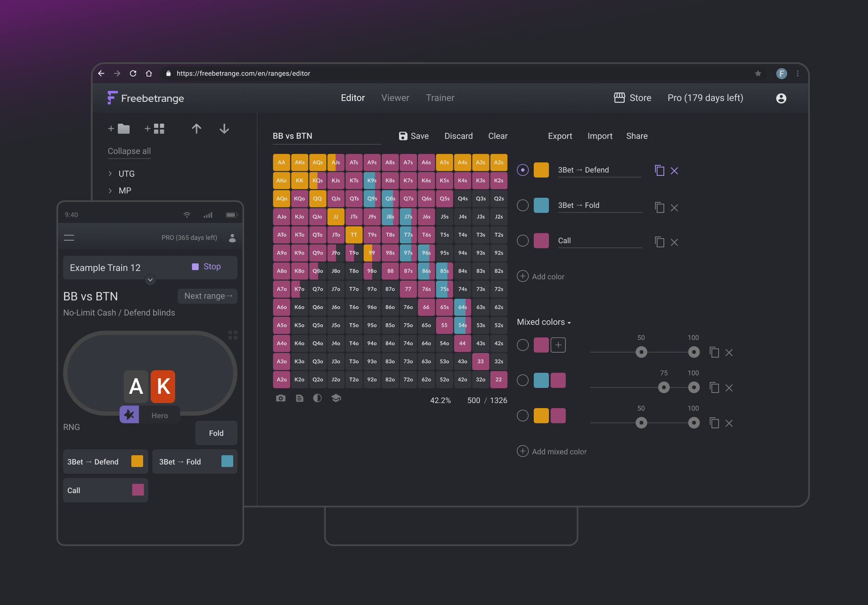The height and width of the screenshot is (605, 868).
Task: Click the browser home icon
Action: point(149,73)
